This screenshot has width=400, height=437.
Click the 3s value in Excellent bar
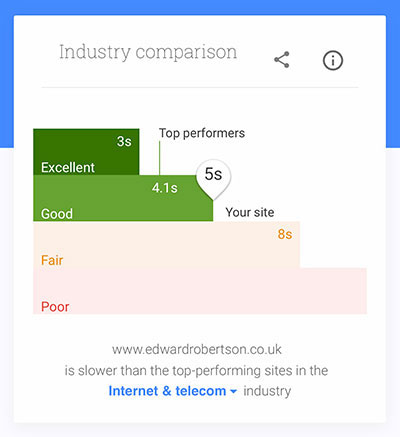tap(124, 141)
